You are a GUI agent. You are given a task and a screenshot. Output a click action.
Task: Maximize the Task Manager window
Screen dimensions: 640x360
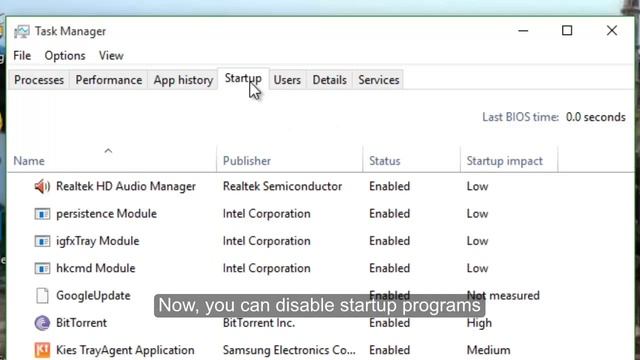point(567,31)
